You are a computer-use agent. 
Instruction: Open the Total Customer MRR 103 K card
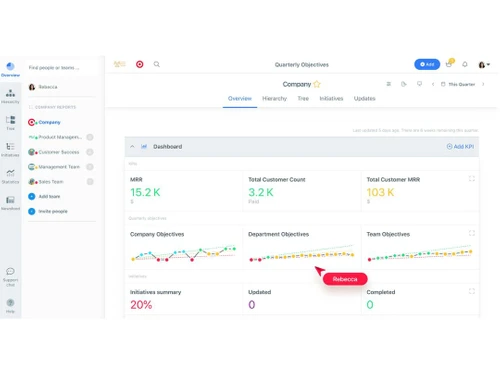click(x=420, y=191)
